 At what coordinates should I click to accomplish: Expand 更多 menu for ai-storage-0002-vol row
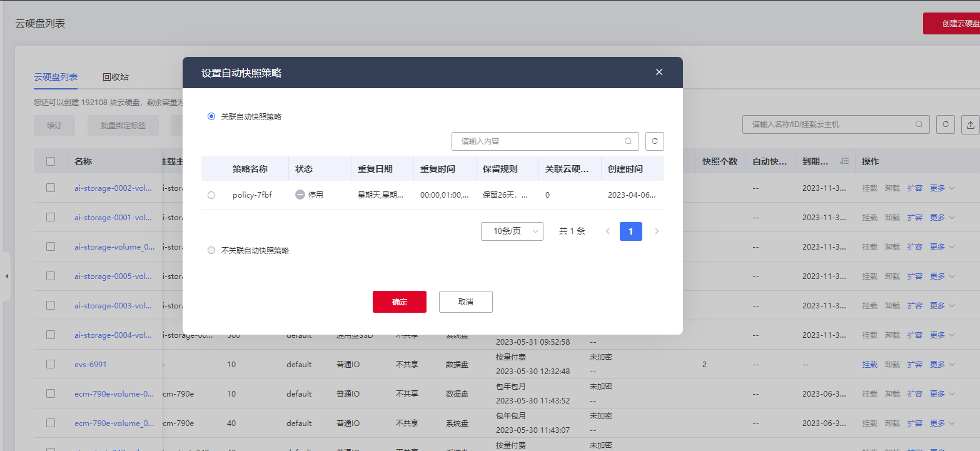point(942,188)
